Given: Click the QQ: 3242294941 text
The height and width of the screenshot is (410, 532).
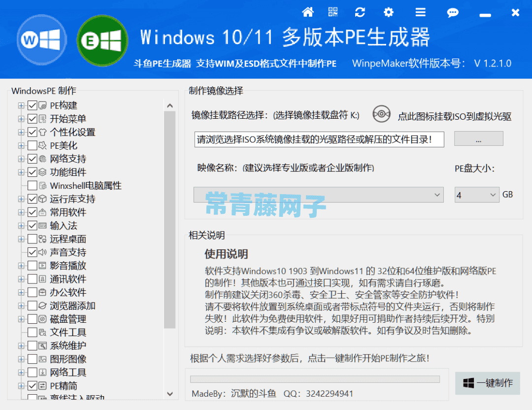Looking at the screenshot, I should point(318,394).
